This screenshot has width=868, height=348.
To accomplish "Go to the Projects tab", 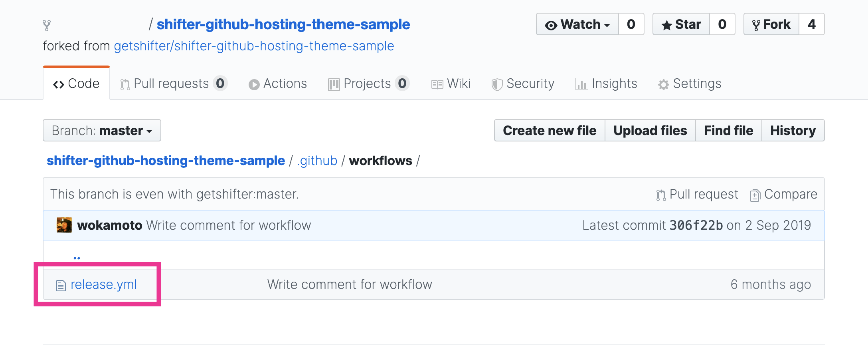I will tap(369, 84).
